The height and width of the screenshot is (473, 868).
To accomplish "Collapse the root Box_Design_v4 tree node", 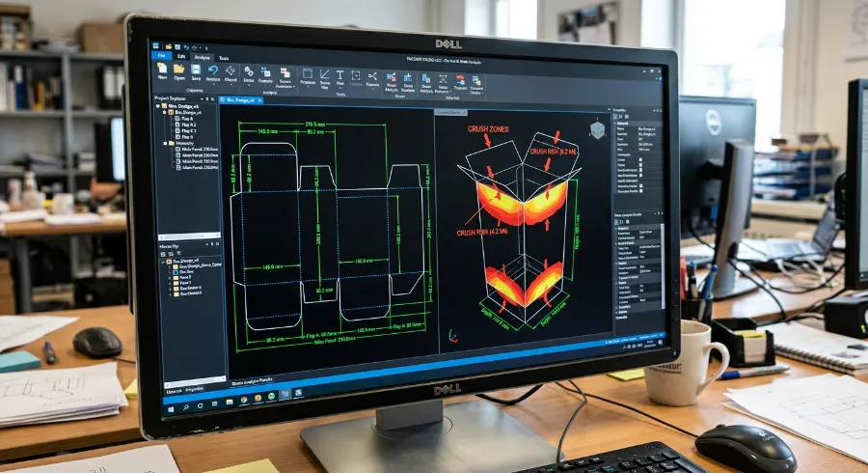I will tap(158, 106).
